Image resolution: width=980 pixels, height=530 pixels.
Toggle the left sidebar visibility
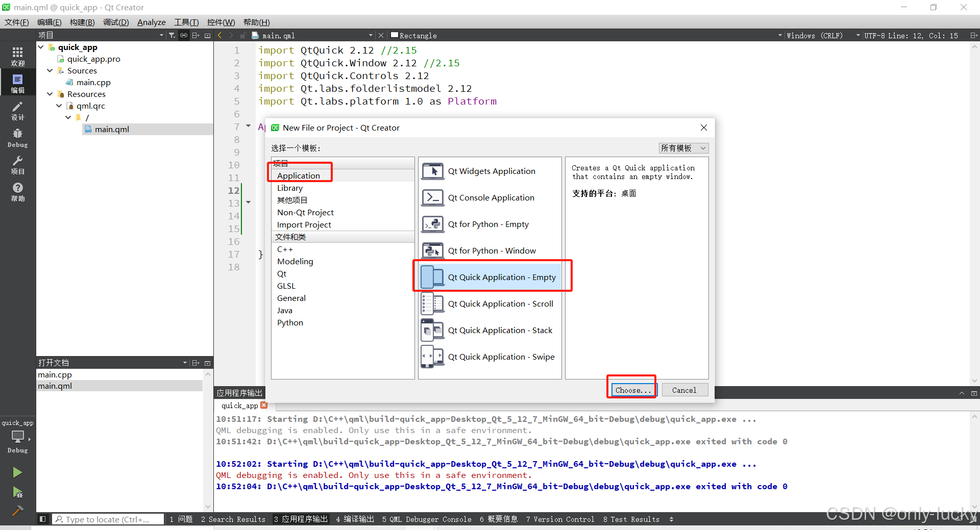point(43,519)
